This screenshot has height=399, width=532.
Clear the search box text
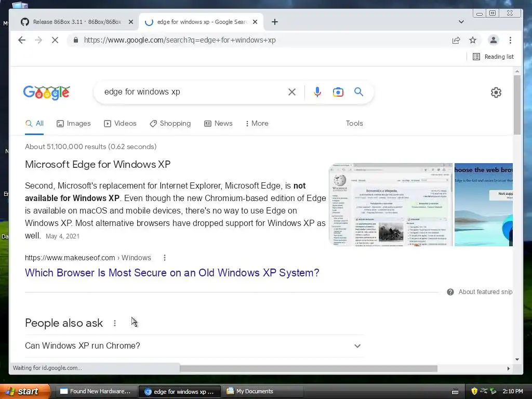click(292, 92)
